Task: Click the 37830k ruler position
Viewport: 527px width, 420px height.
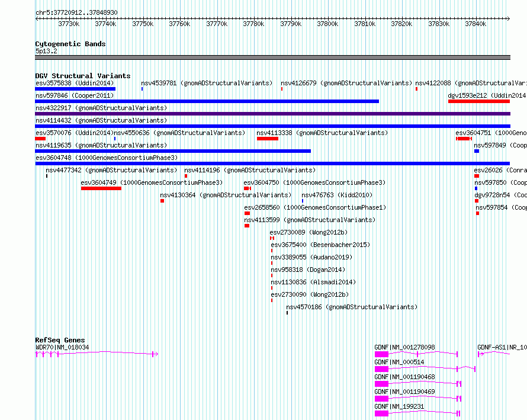Action: click(x=439, y=24)
